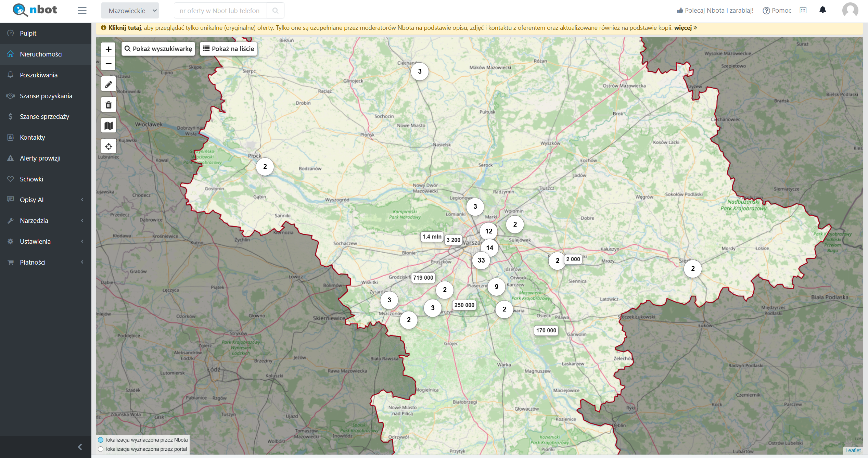Zoom in on the map
This screenshot has width=868, height=458.
[x=108, y=49]
